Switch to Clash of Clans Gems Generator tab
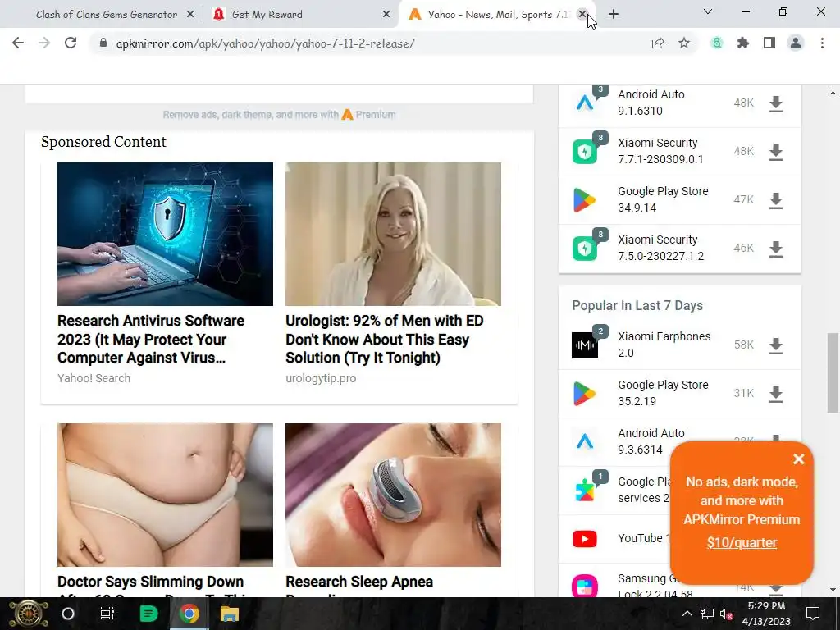The image size is (840, 630). click(106, 15)
